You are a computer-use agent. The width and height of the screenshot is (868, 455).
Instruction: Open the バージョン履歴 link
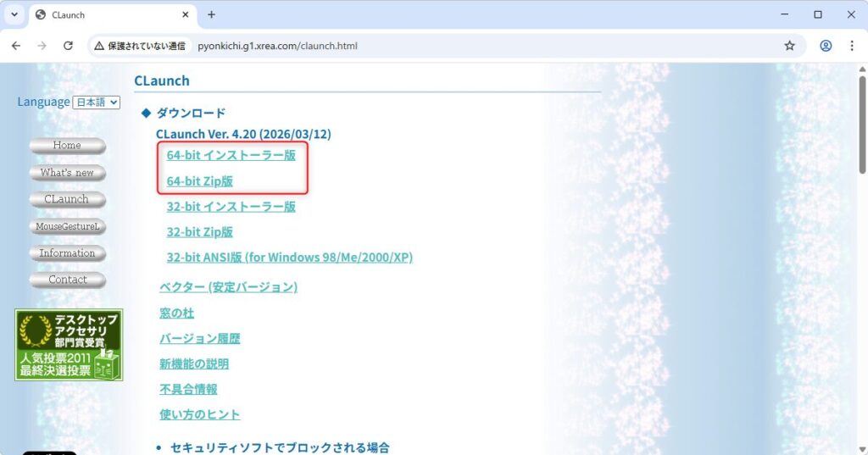point(199,339)
